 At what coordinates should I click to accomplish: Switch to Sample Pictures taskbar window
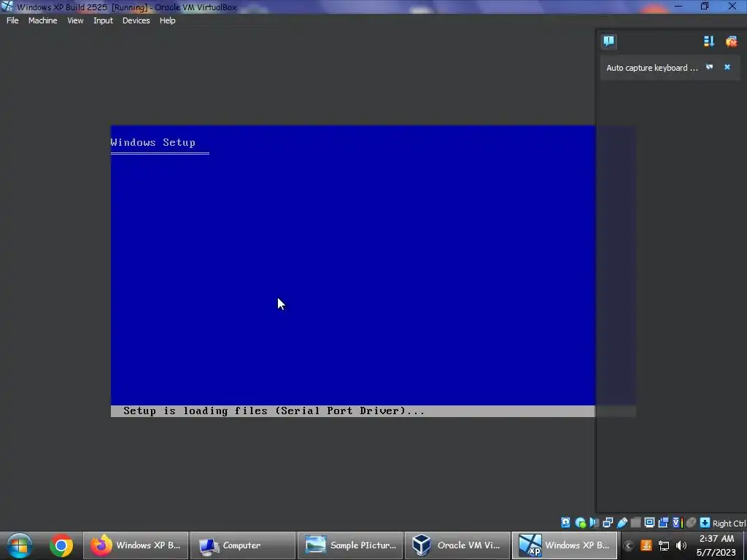tap(350, 545)
